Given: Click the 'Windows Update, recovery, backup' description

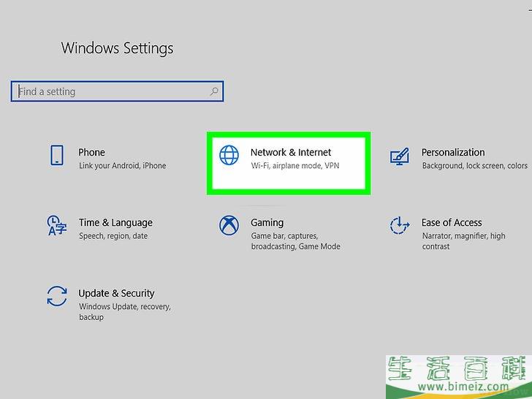Looking at the screenshot, I should coord(125,311).
